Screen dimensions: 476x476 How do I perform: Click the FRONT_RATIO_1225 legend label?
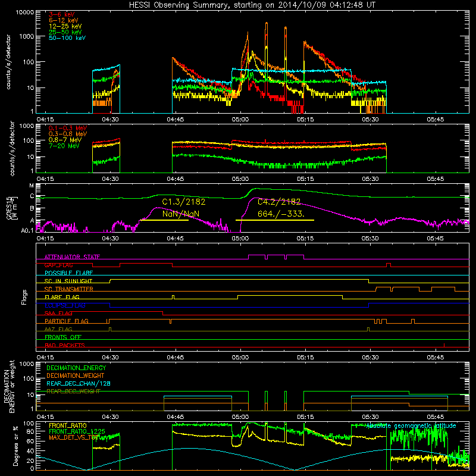coord(77,431)
